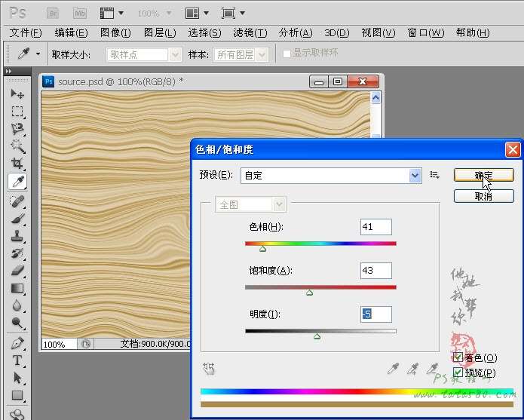
Task: Select the Horizontal Type tool
Action: coord(17,360)
